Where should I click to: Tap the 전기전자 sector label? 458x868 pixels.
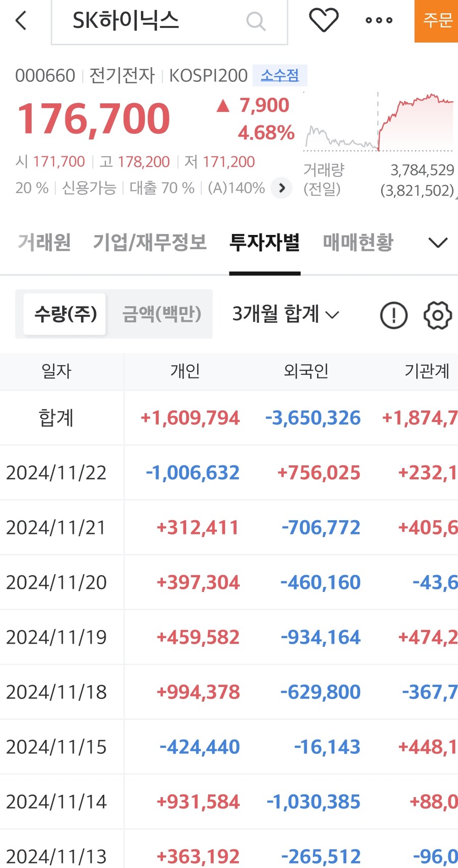tap(122, 76)
